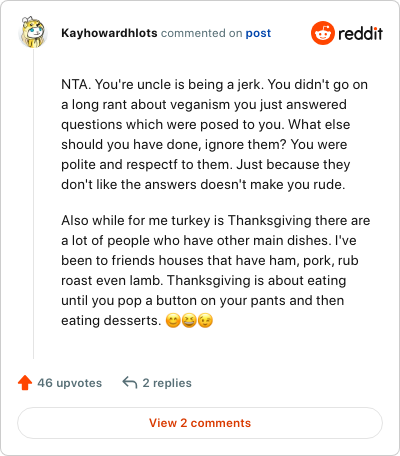
Task: Click 'eating desserts.' at the comment's end
Action: tap(111, 320)
